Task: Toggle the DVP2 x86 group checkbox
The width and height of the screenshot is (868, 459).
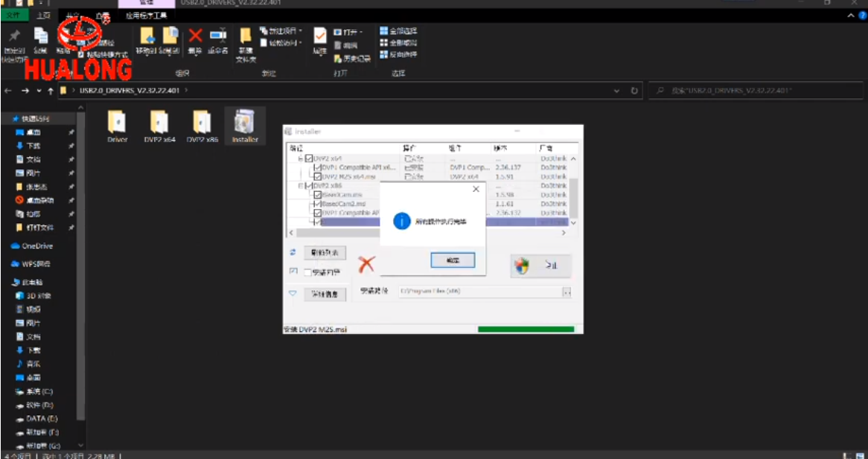Action: (x=309, y=186)
